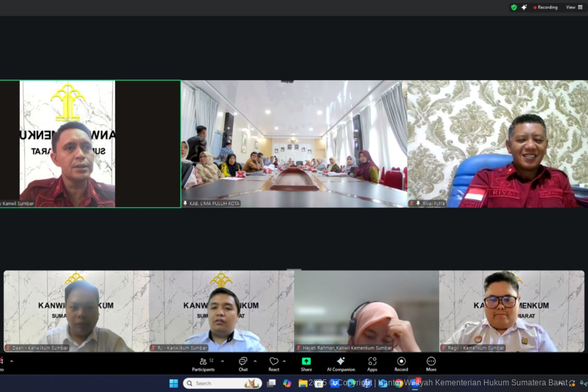Screen dimensions: 588x392
Task: Open the More options menu
Action: (431, 363)
